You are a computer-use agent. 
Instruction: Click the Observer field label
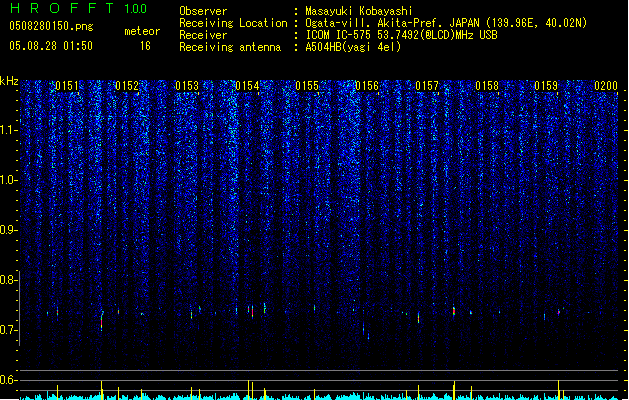click(x=203, y=11)
